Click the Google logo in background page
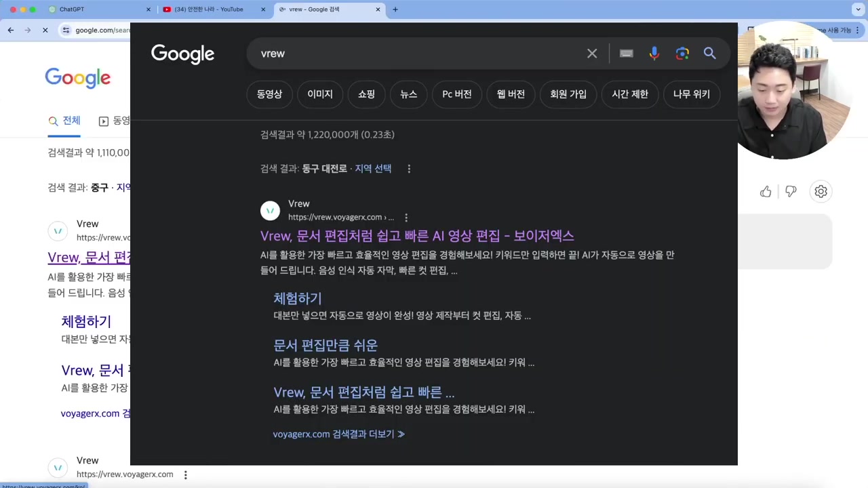Image resolution: width=868 pixels, height=488 pixels. (x=78, y=78)
